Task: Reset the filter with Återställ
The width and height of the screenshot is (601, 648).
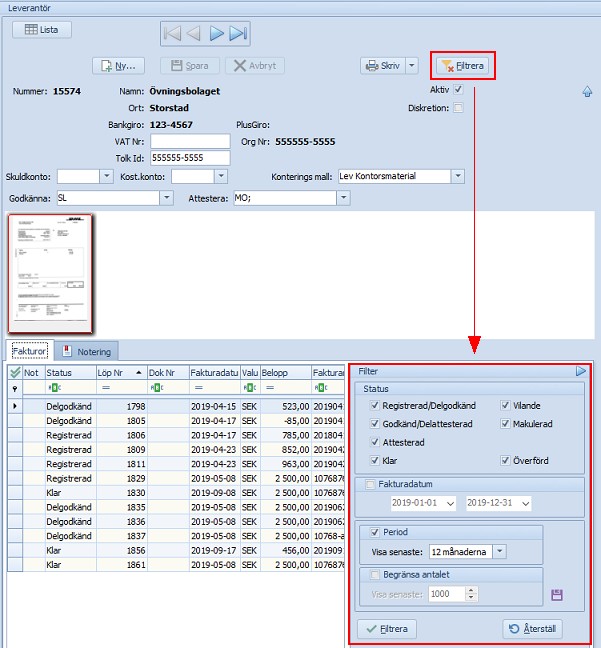Action: [532, 629]
